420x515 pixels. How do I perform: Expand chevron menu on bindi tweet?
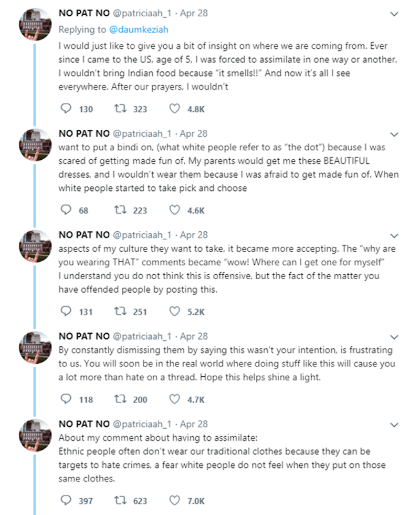394,135
